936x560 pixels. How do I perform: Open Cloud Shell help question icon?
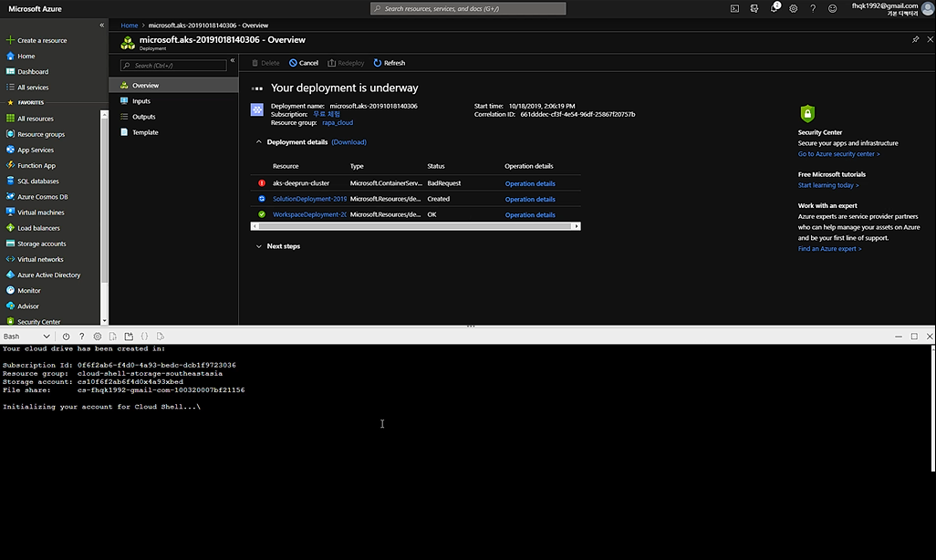pos(82,337)
